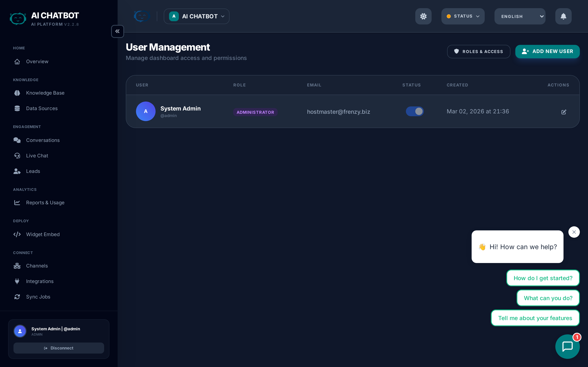
Task: Toggle theme with the sun icon
Action: [x=423, y=16]
